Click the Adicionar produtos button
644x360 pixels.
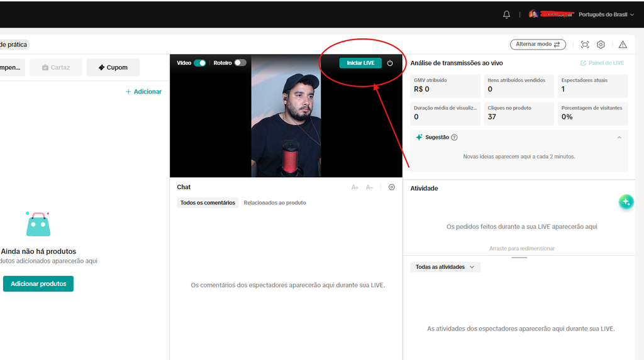coord(38,283)
